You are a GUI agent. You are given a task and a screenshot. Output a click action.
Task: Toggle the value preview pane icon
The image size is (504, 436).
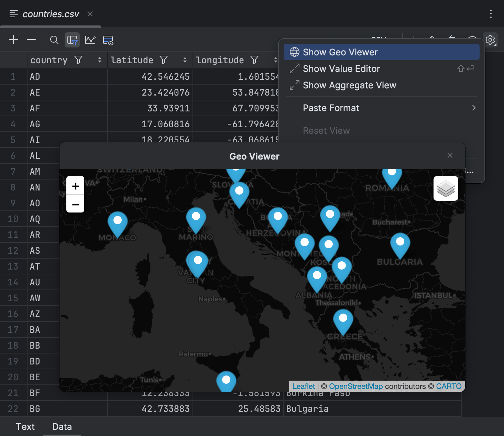[x=108, y=40]
